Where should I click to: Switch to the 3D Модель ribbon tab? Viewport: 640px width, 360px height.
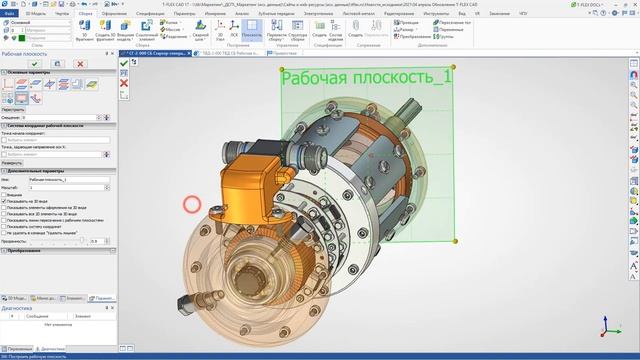pyautogui.click(x=36, y=13)
